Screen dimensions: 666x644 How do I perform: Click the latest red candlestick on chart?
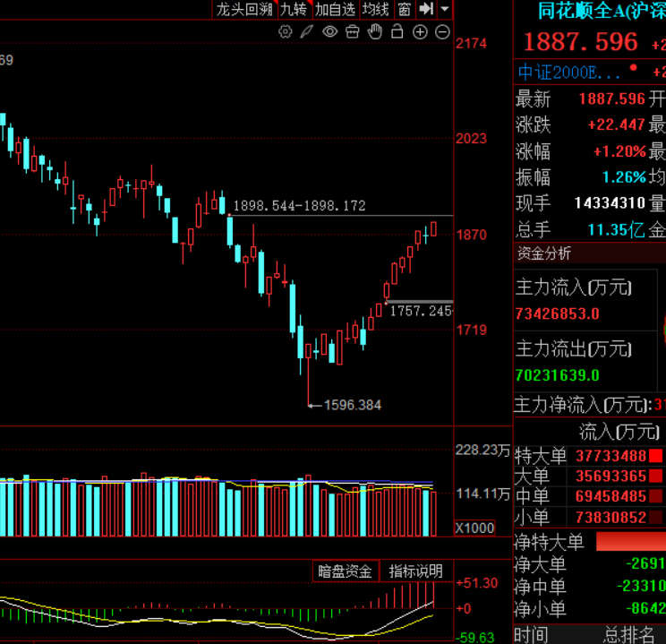pyautogui.click(x=433, y=228)
